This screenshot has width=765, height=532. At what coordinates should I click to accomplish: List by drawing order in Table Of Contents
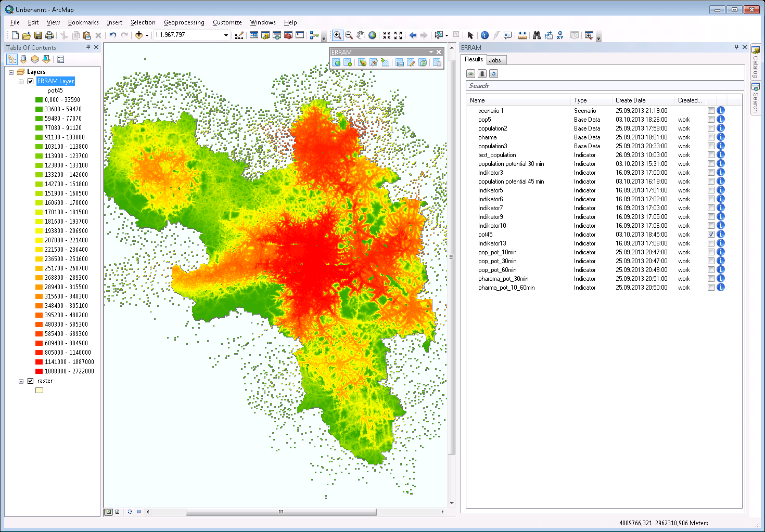(12, 59)
